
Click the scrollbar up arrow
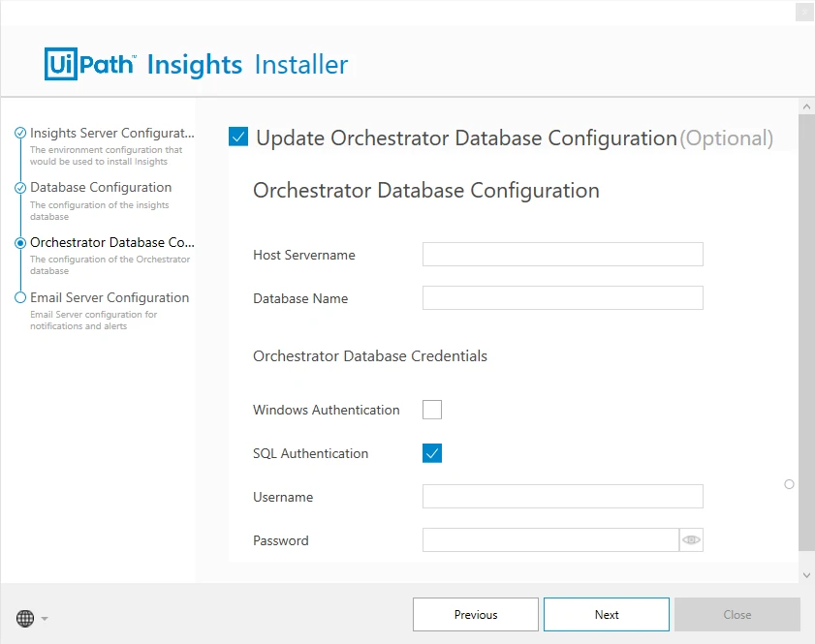coord(806,107)
